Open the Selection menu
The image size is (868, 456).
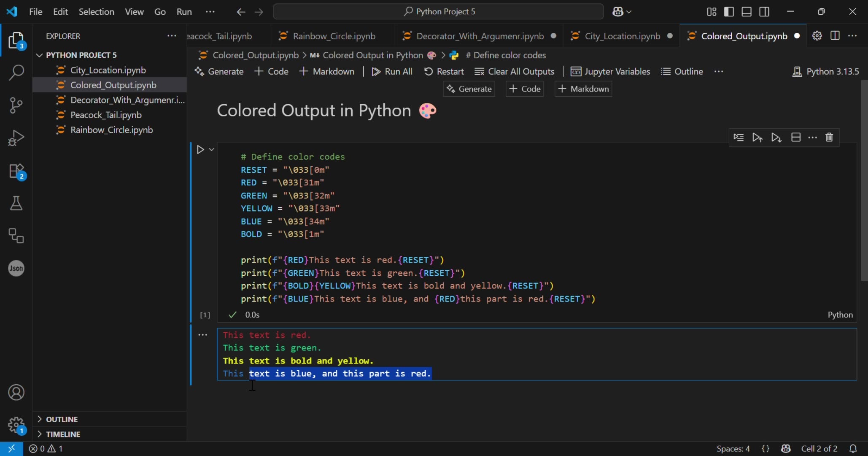tap(96, 11)
